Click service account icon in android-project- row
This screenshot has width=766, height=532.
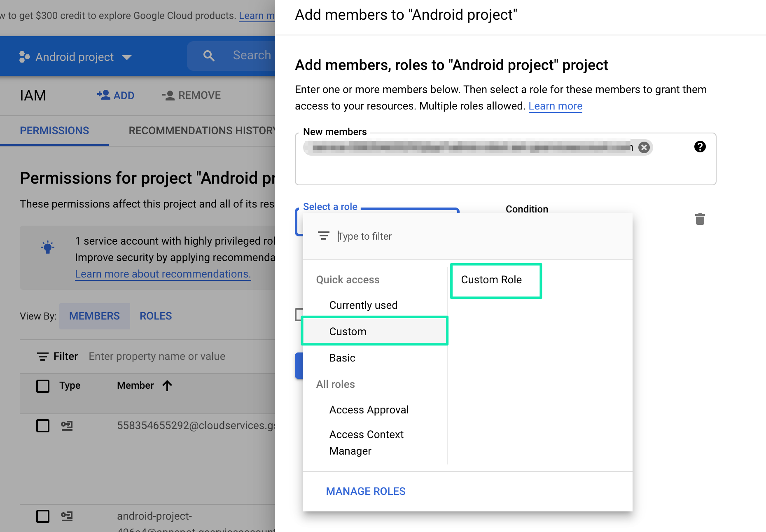[x=67, y=516]
